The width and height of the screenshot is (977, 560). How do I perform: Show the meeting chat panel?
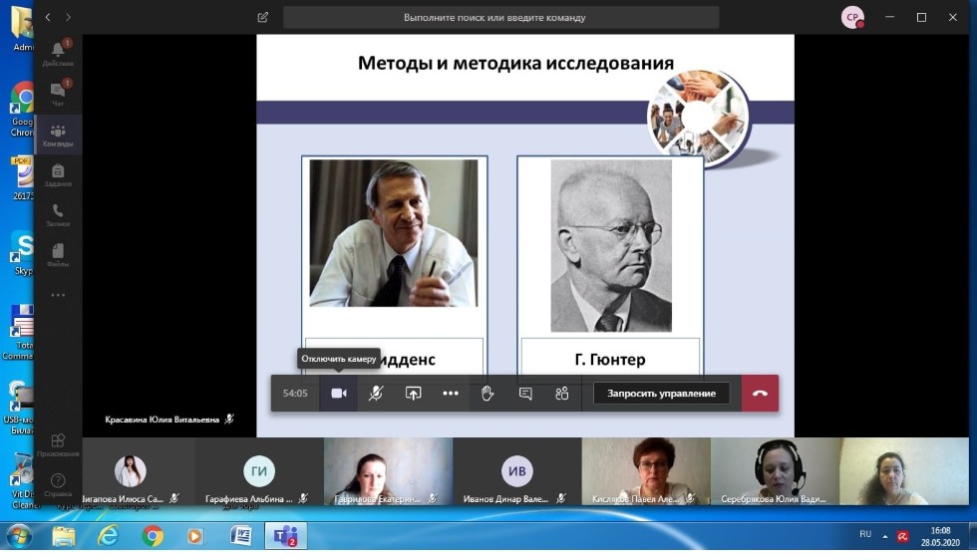[x=525, y=394]
